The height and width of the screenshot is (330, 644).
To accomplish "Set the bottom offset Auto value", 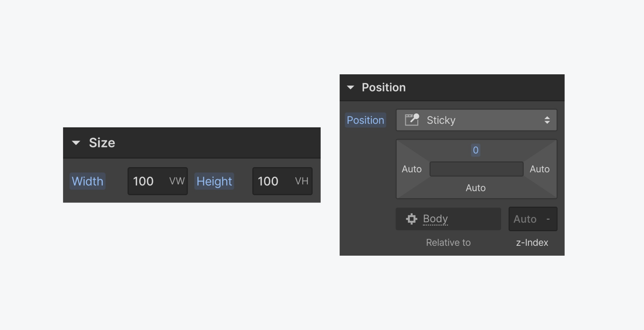I will click(476, 188).
